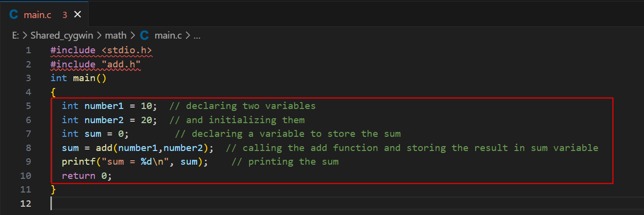Select the main.c tab label
Screen dimensions: 644x215
pos(37,15)
